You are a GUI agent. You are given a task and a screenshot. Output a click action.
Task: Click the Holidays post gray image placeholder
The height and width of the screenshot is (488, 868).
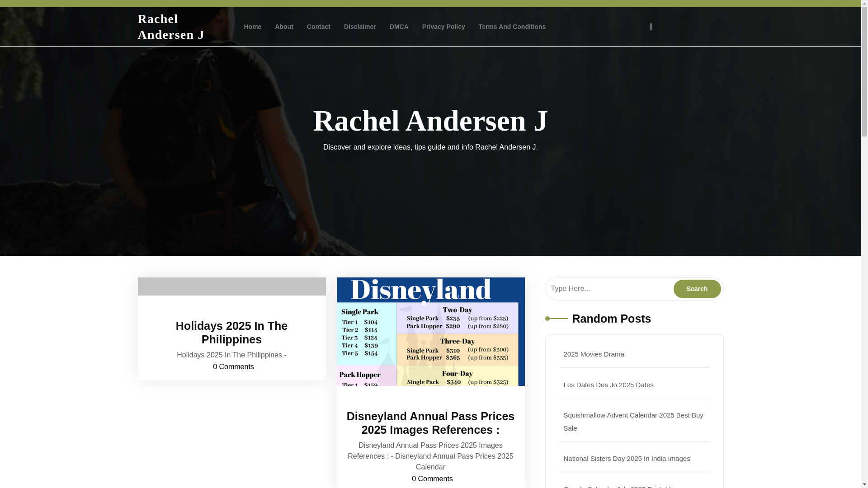tap(231, 286)
